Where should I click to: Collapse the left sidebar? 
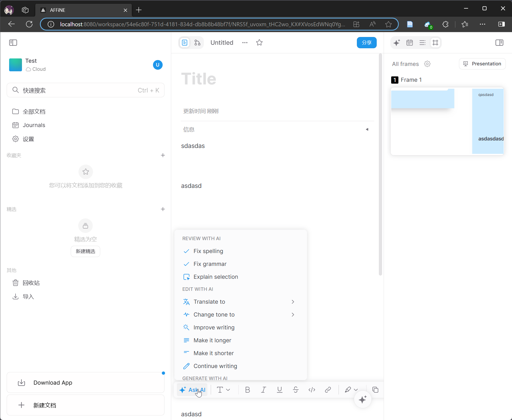click(x=13, y=43)
